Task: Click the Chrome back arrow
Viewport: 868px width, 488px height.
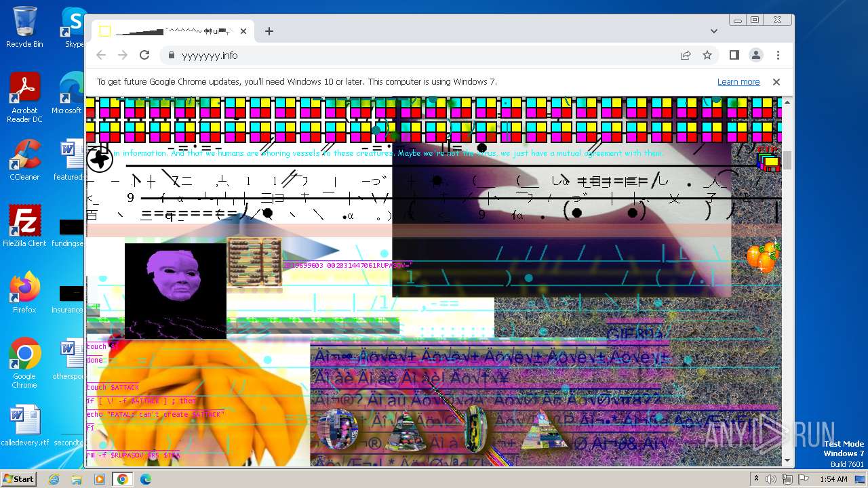Action: 101,55
